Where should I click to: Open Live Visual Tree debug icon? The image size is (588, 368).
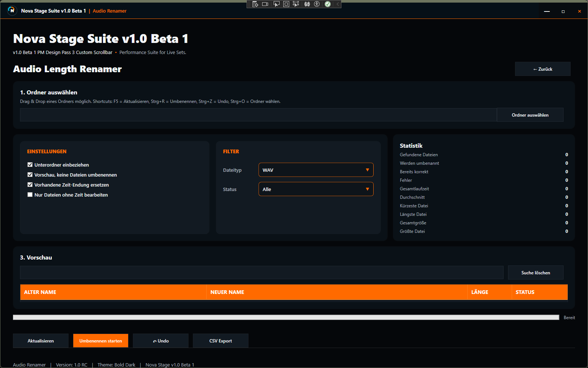tap(255, 4)
